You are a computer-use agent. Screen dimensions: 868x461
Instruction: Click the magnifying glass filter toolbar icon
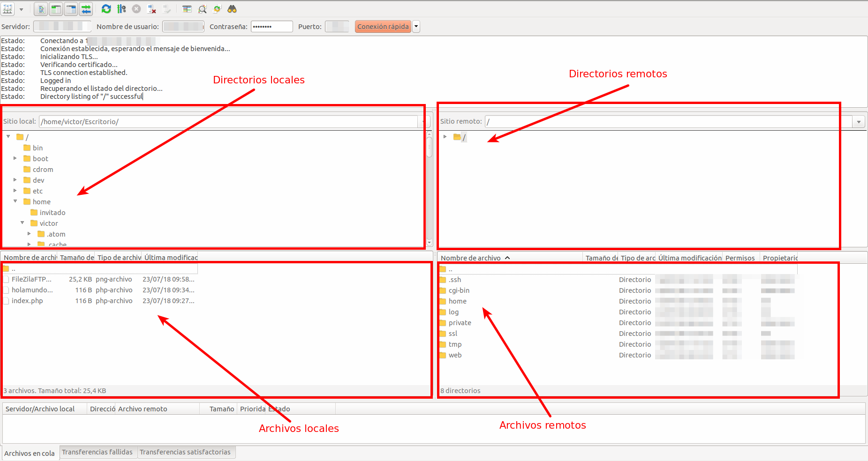(202, 9)
